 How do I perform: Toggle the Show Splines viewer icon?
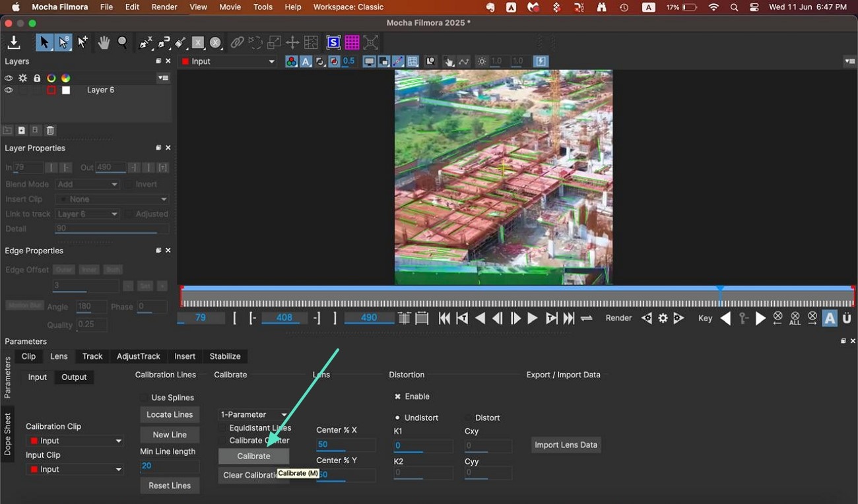398,61
